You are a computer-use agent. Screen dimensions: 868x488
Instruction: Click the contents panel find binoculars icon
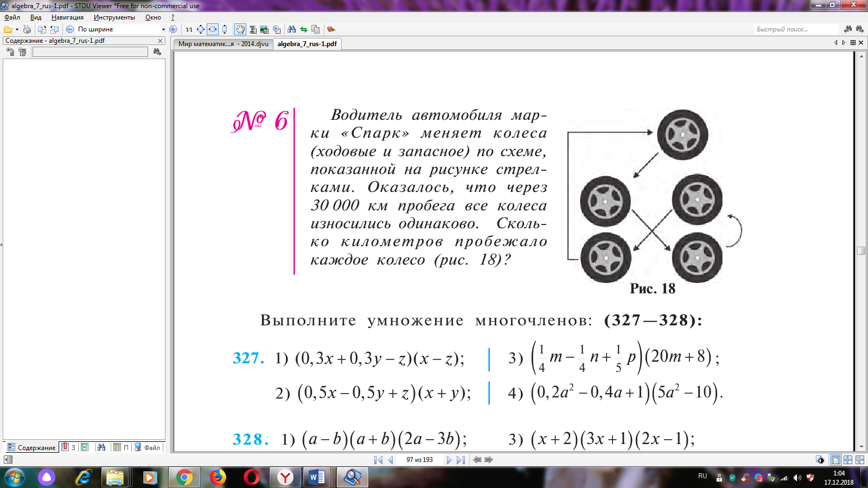157,52
